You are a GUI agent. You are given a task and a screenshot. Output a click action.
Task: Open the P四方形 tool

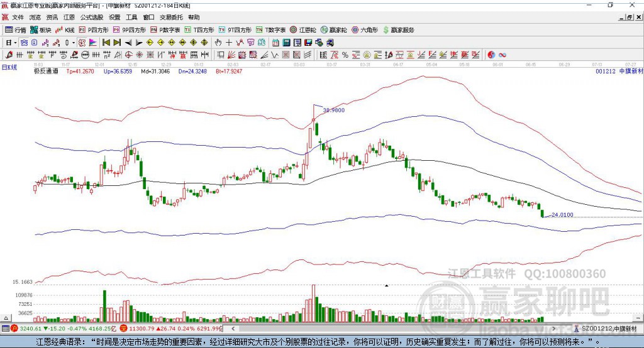pos(94,30)
